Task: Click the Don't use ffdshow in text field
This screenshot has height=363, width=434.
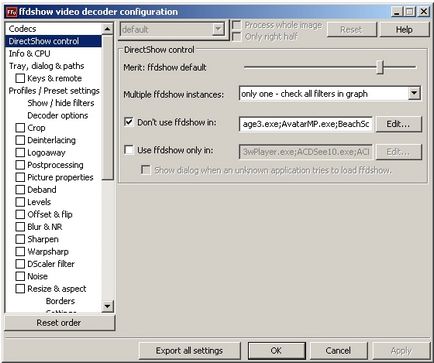Action: 306,124
